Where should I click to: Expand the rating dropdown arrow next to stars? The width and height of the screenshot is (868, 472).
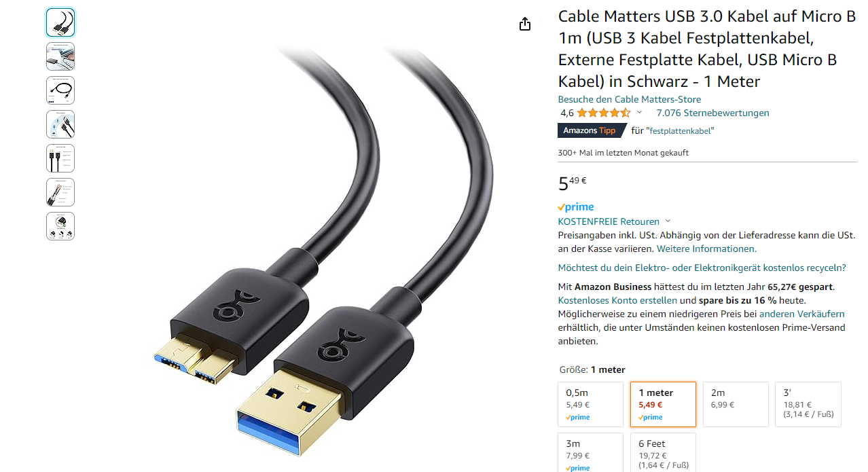click(x=639, y=113)
